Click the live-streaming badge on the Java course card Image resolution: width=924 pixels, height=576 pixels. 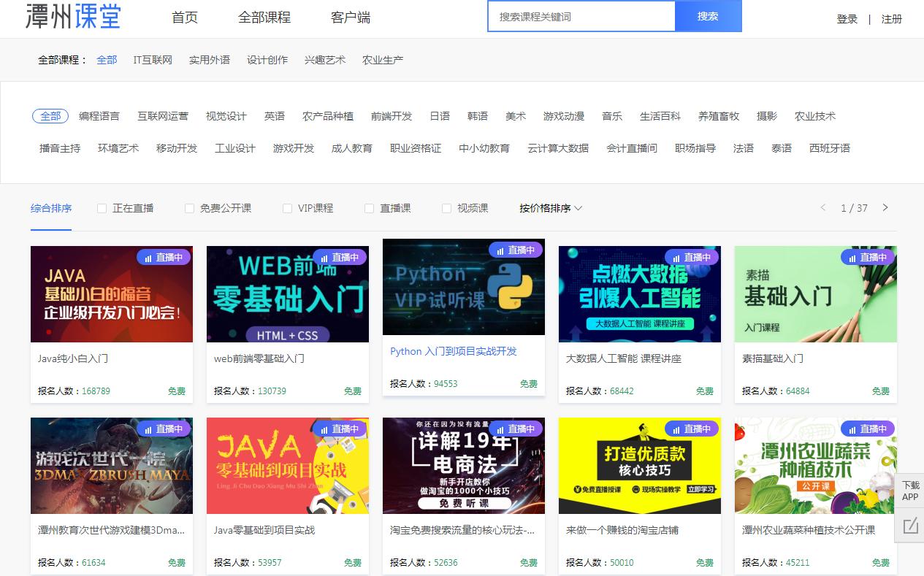(164, 257)
